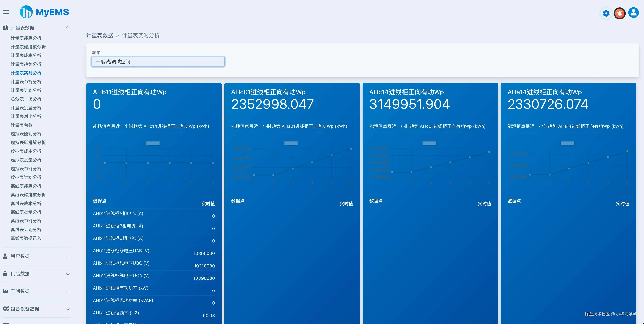Open the 空间 cascader selector
The image size is (644, 324).
pos(158,62)
